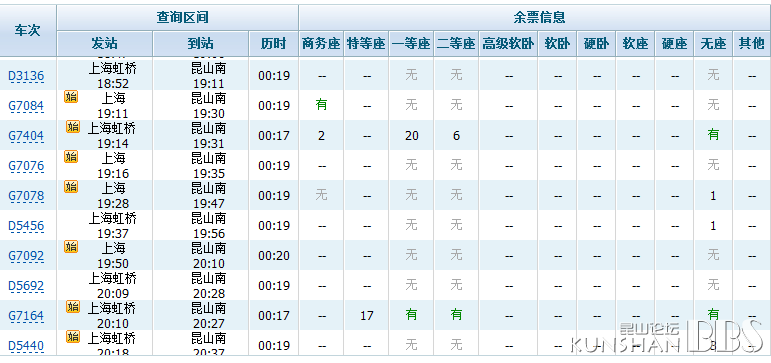The height and width of the screenshot is (363, 771).
Task: Click the 始 origin icon in the G7164 row
Action: click(73, 306)
